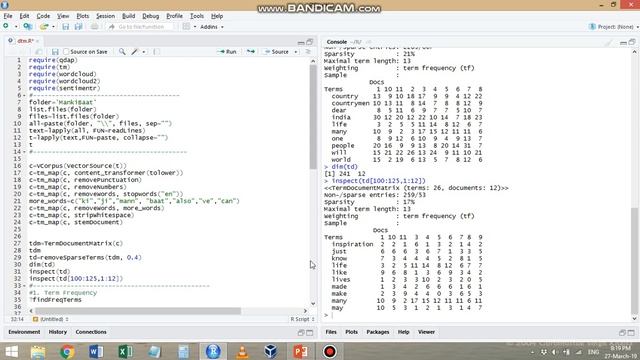Open the Plots menu

click(x=83, y=16)
